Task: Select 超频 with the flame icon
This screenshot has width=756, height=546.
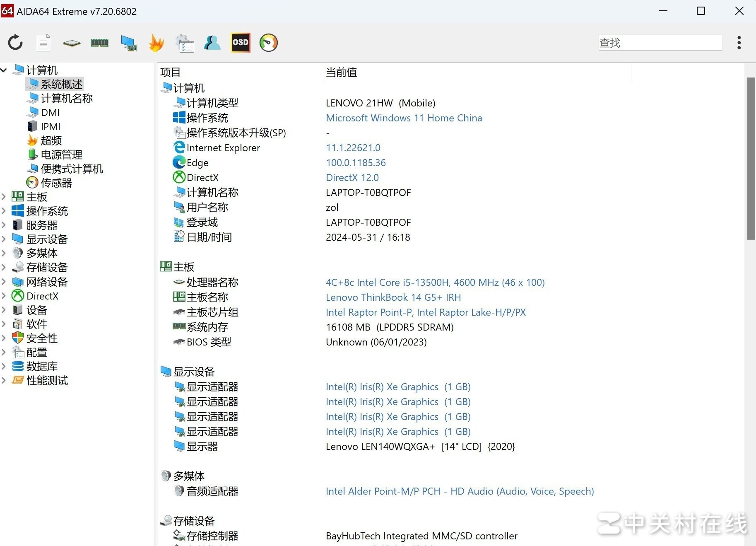Action: (x=51, y=140)
